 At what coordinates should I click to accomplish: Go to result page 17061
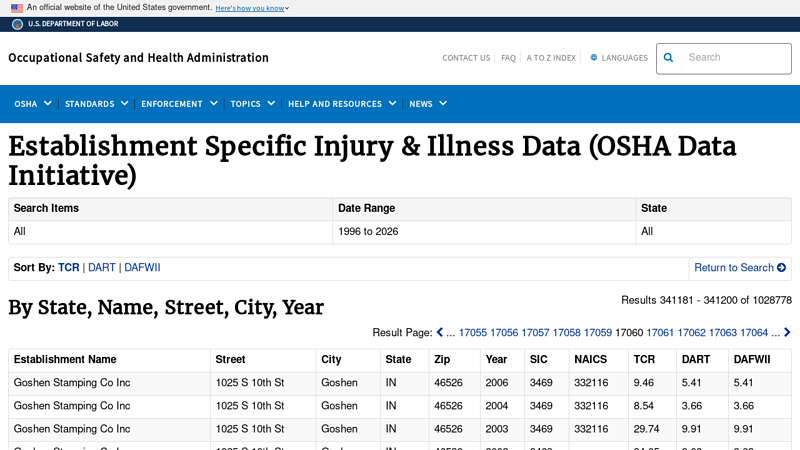660,333
